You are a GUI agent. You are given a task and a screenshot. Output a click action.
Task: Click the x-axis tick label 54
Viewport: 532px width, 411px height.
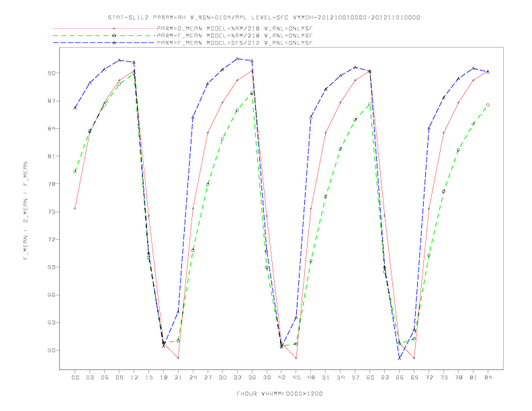pyautogui.click(x=341, y=377)
